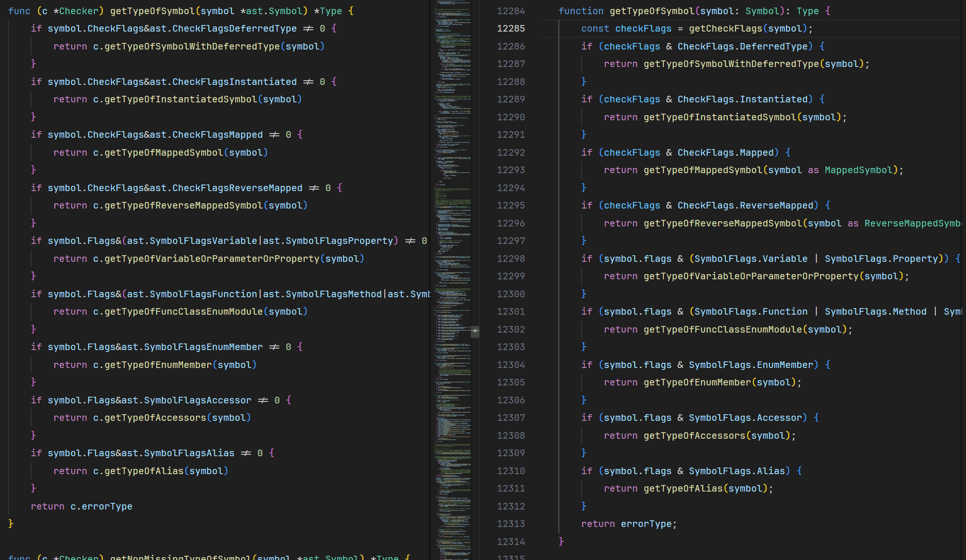The width and height of the screenshot is (966, 560).
Task: Select line number 12293 in the gutter
Action: [x=511, y=170]
